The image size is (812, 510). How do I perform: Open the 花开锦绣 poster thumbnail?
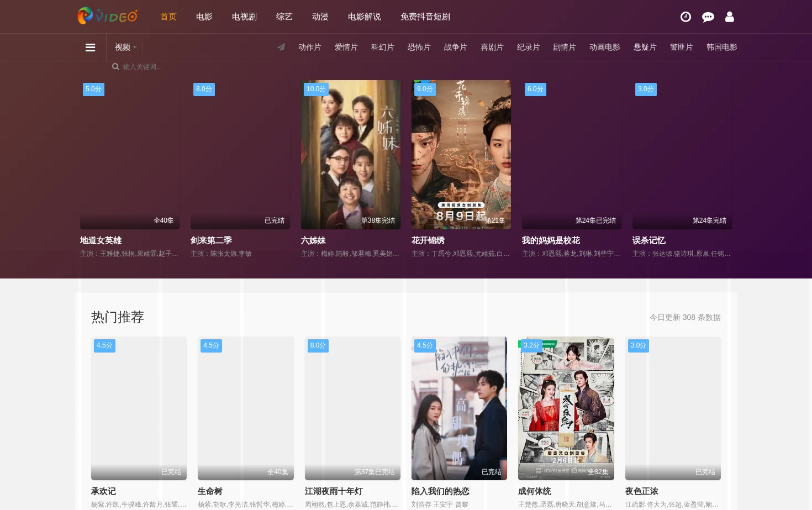click(x=461, y=155)
